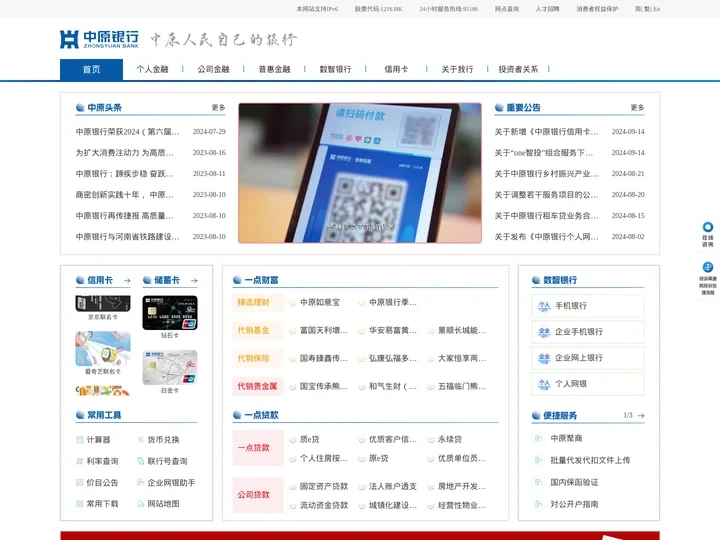Open the 原e贷 loan link

379,458
